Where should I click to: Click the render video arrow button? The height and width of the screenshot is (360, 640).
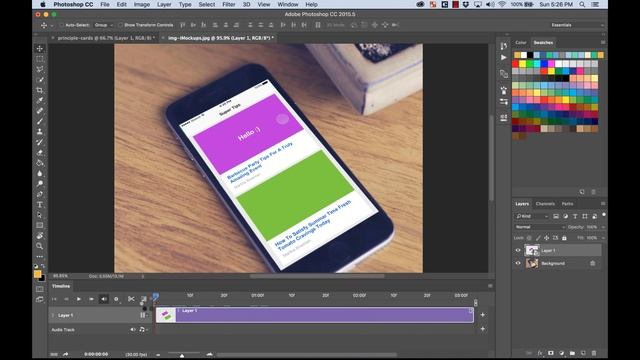(65, 354)
